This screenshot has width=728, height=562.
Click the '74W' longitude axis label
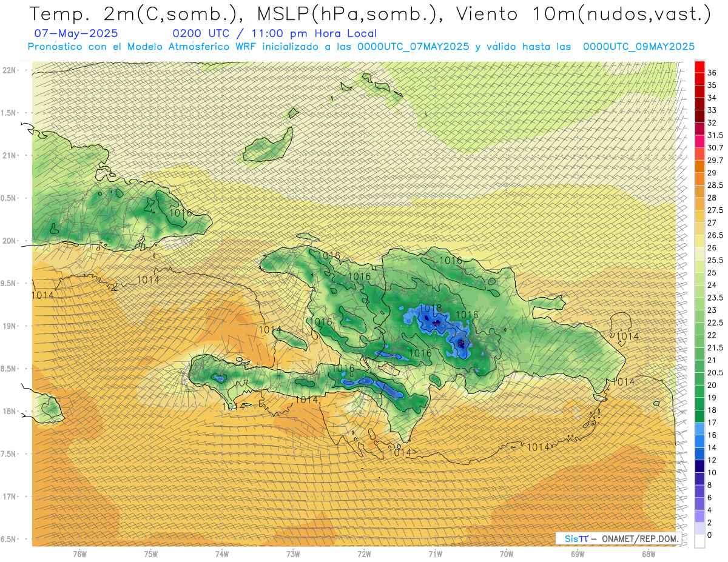[222, 554]
